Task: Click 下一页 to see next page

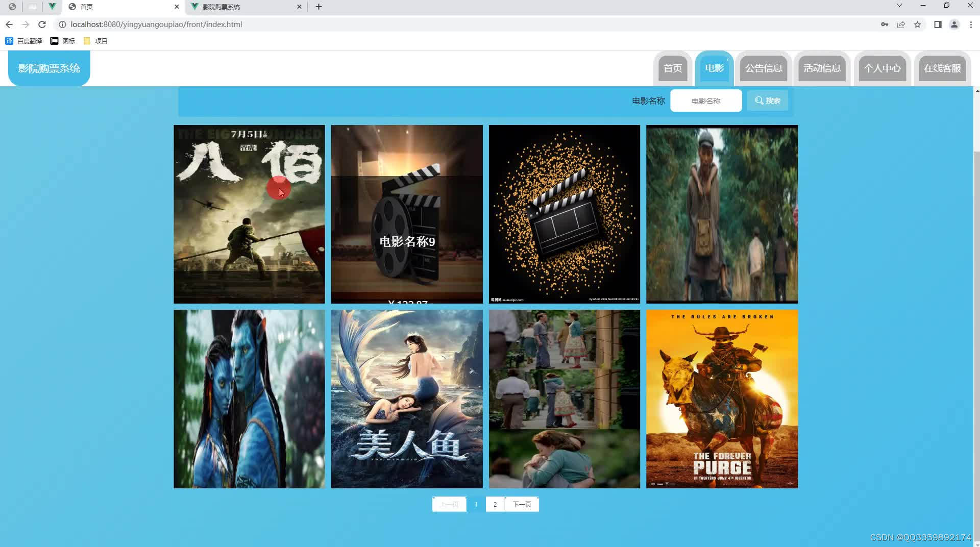Action: tap(522, 504)
